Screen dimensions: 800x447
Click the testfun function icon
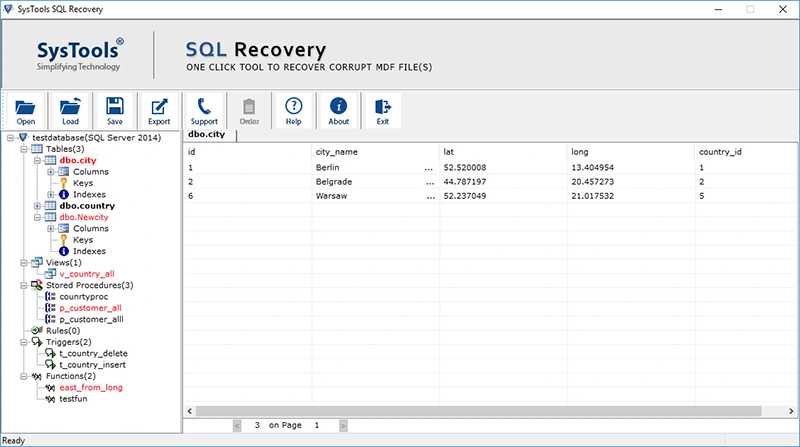pos(51,399)
